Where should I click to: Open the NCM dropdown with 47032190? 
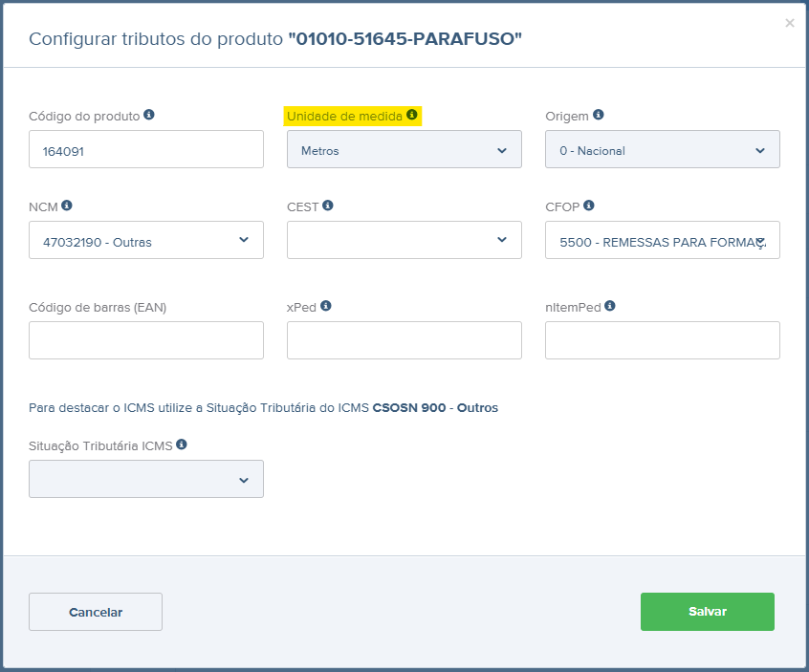pyautogui.click(x=145, y=241)
